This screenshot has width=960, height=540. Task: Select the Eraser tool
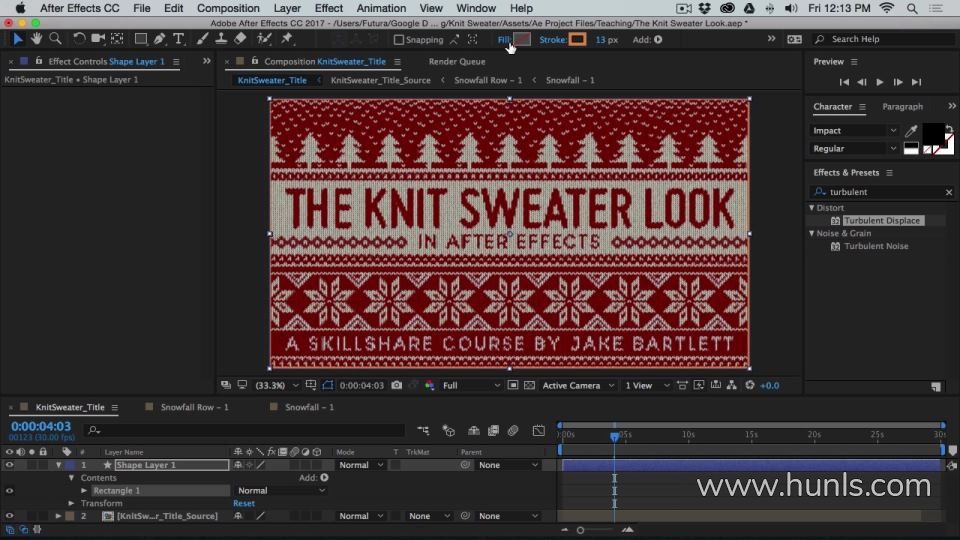coord(240,39)
